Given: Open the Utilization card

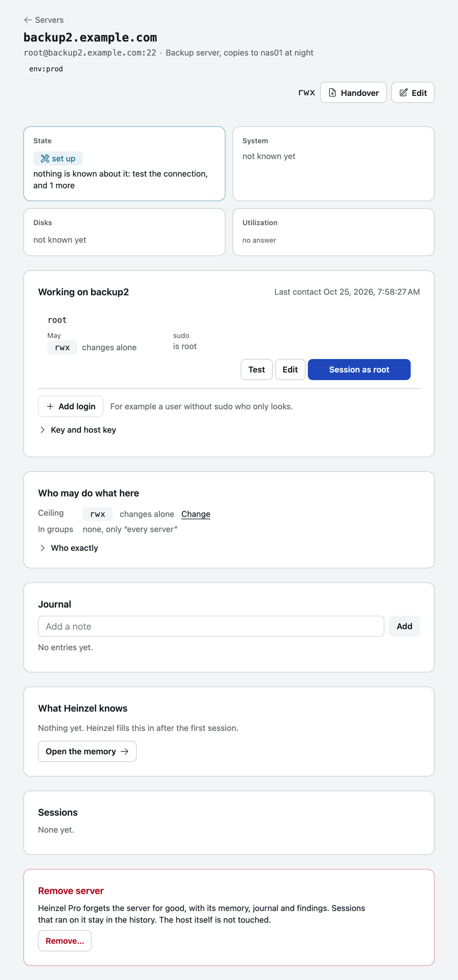Looking at the screenshot, I should 333,232.
